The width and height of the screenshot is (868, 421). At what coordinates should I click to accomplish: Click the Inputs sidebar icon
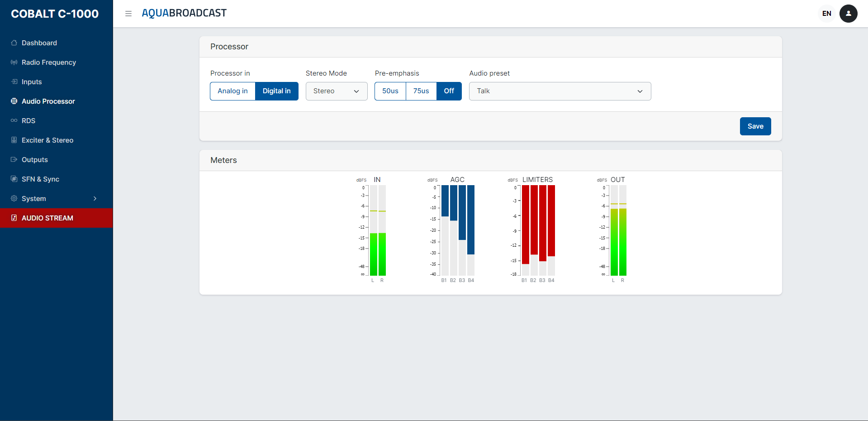14,82
